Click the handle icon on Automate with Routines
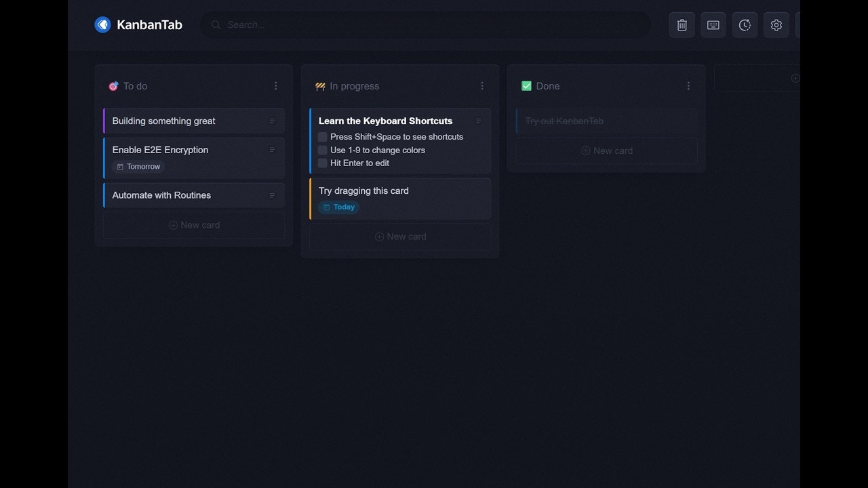The image size is (868, 488). pos(272,195)
